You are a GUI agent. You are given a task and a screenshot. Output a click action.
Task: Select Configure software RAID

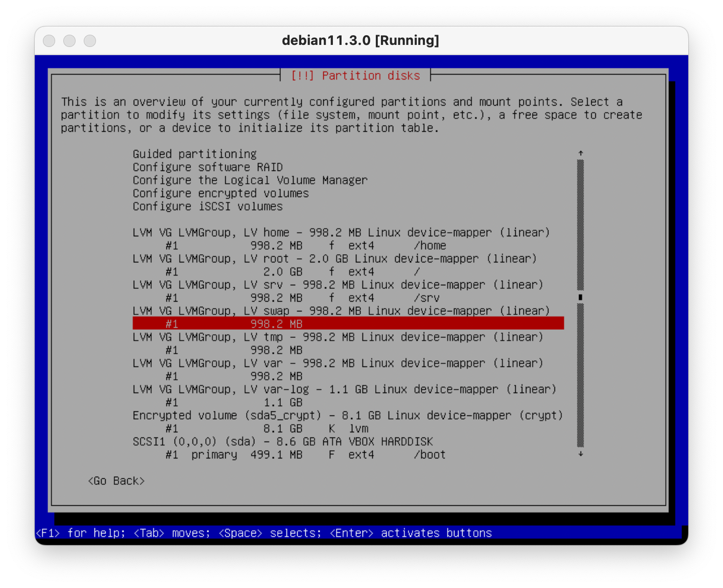click(x=207, y=167)
